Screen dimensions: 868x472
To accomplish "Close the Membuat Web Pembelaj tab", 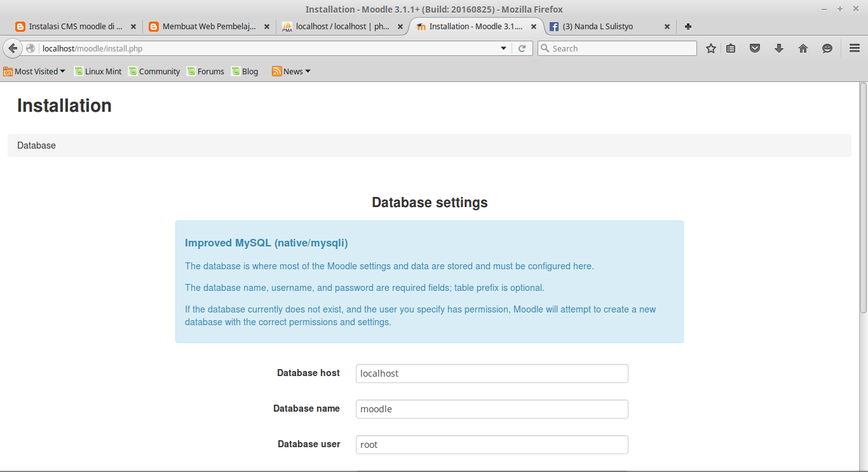I will tap(267, 27).
